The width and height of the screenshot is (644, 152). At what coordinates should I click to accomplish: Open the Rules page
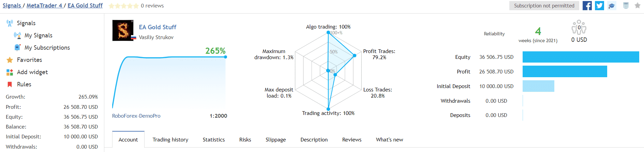[24, 84]
